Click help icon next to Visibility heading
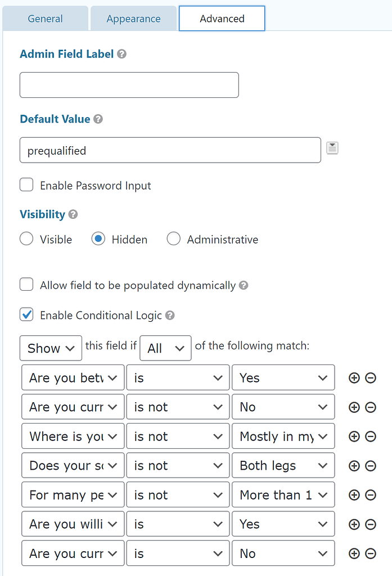Viewport: 392px width, 576px height. coord(73,214)
